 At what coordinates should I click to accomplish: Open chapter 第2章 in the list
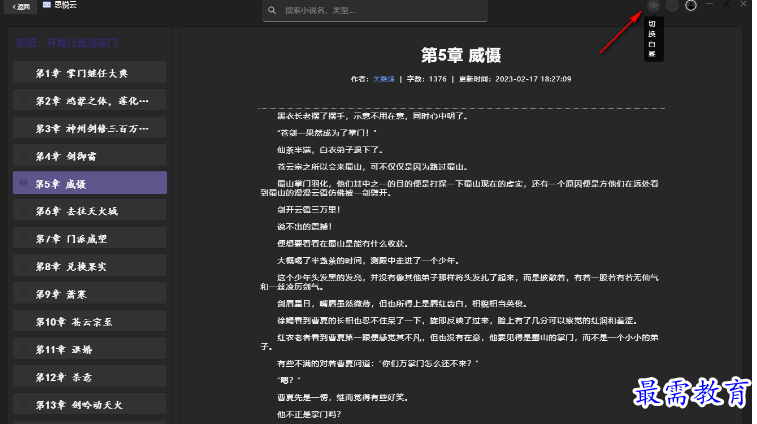pos(90,100)
